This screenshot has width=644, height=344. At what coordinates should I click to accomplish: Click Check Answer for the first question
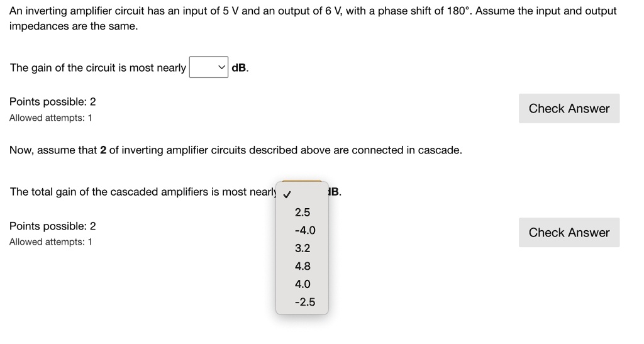pos(569,108)
